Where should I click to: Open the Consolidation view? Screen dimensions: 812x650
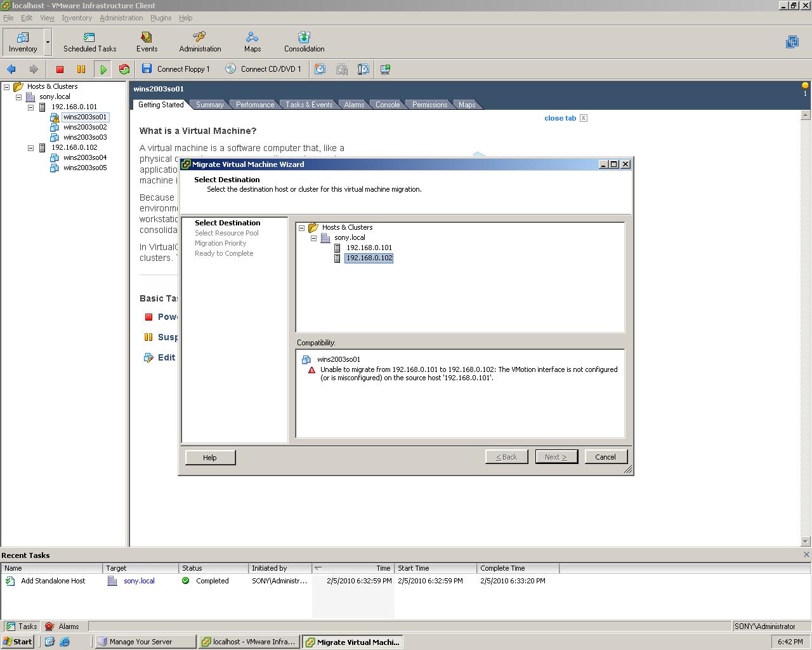[x=303, y=40]
